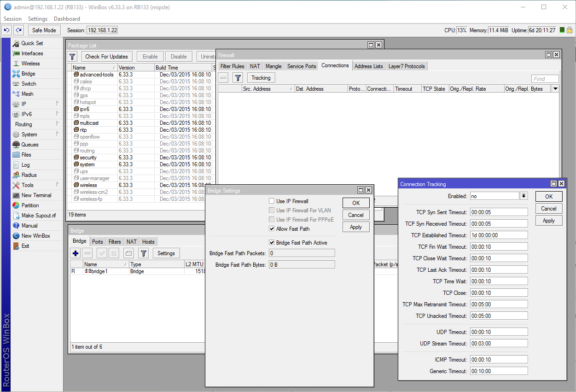Click UDP Stream Timeout field
576x392 pixels.
(x=499, y=344)
